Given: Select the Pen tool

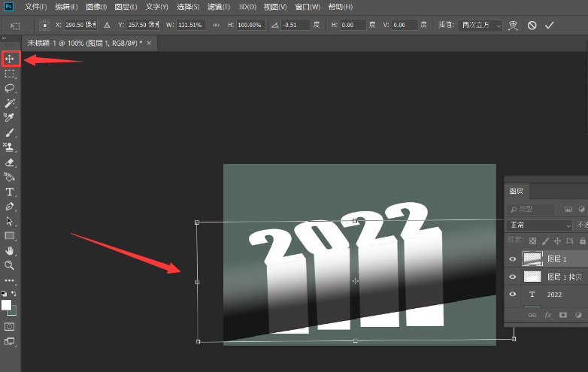Looking at the screenshot, I should tap(10, 206).
